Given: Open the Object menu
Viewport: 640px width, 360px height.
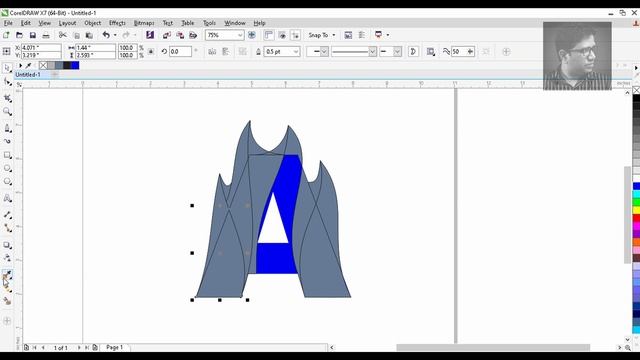Looking at the screenshot, I should click(93, 23).
